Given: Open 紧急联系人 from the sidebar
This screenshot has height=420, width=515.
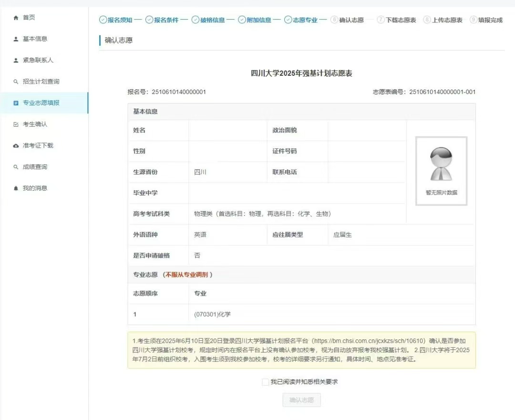Looking at the screenshot, I should pyautogui.click(x=44, y=61).
